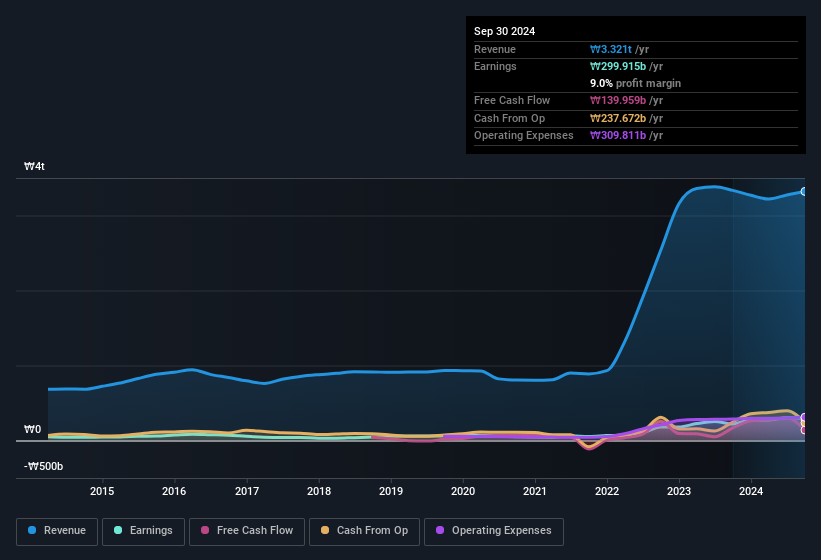Click the ₩139.959b free cash flow value
The image size is (821, 560).
click(618, 100)
